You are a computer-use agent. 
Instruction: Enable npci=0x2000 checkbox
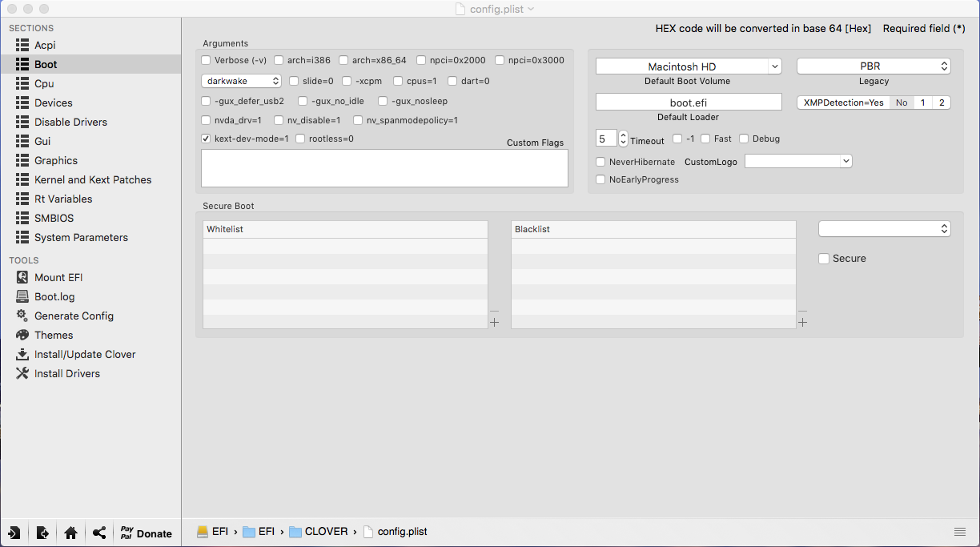click(x=421, y=60)
